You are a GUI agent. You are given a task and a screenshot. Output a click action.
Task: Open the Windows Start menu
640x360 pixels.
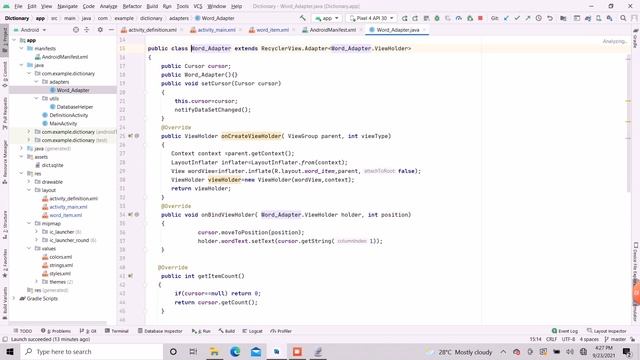click(x=10, y=351)
